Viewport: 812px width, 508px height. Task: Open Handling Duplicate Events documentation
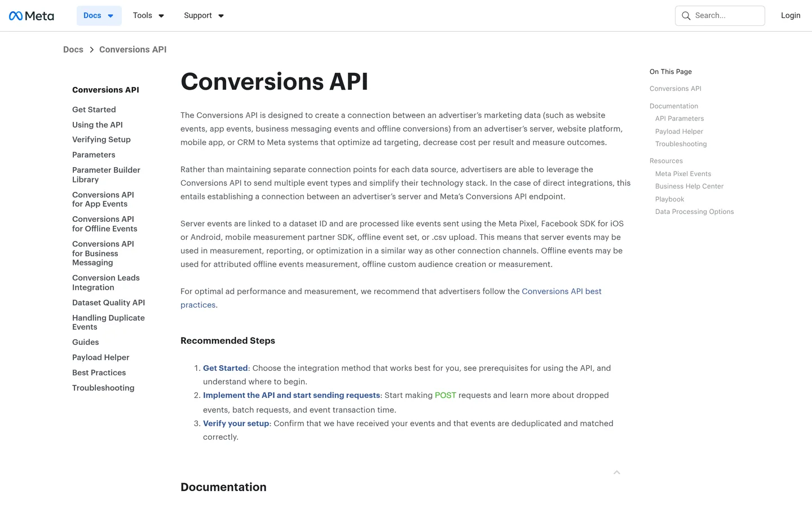click(x=108, y=322)
